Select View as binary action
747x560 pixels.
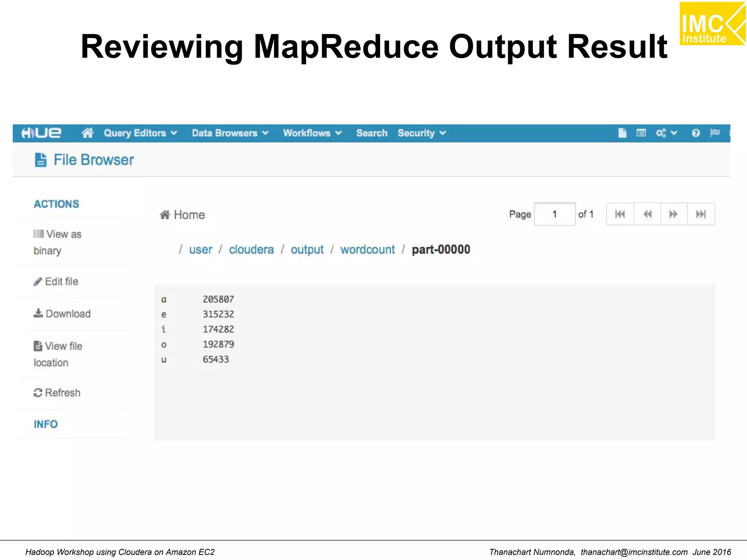click(58, 242)
